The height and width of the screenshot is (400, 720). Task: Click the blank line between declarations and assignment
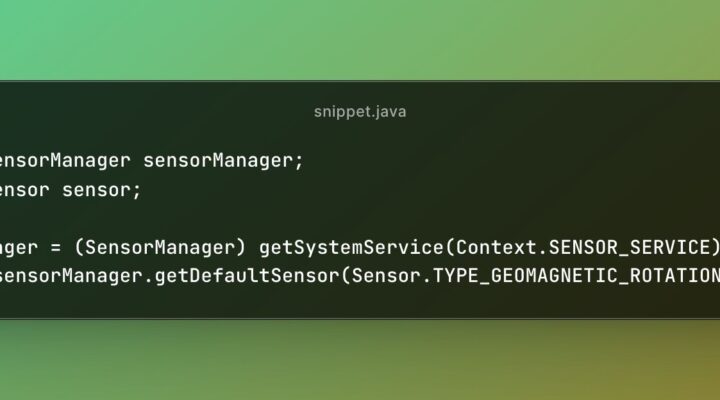coord(300,218)
